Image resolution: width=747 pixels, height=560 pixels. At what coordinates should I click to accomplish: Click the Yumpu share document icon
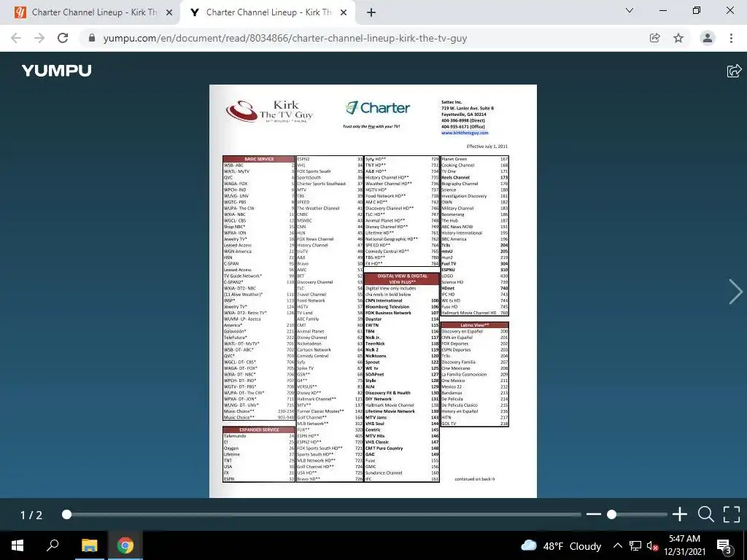click(734, 71)
